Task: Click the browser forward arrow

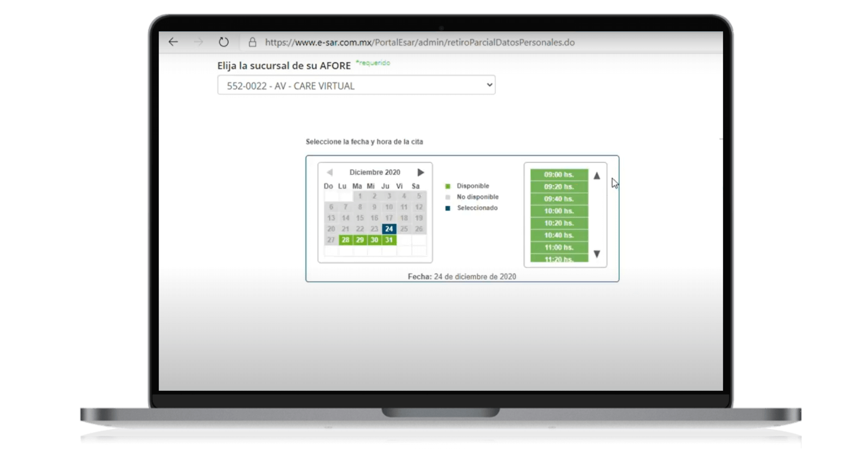Action: (x=198, y=42)
